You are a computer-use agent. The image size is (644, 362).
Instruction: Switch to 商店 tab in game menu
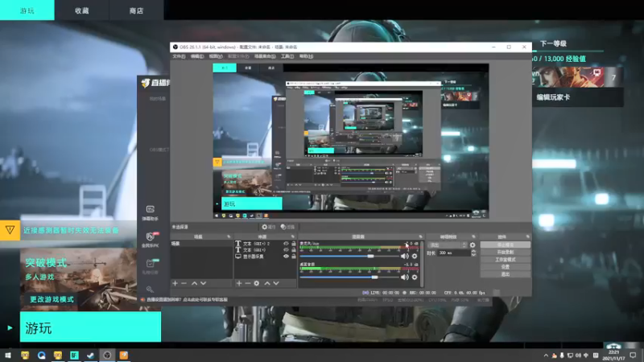[x=136, y=10]
